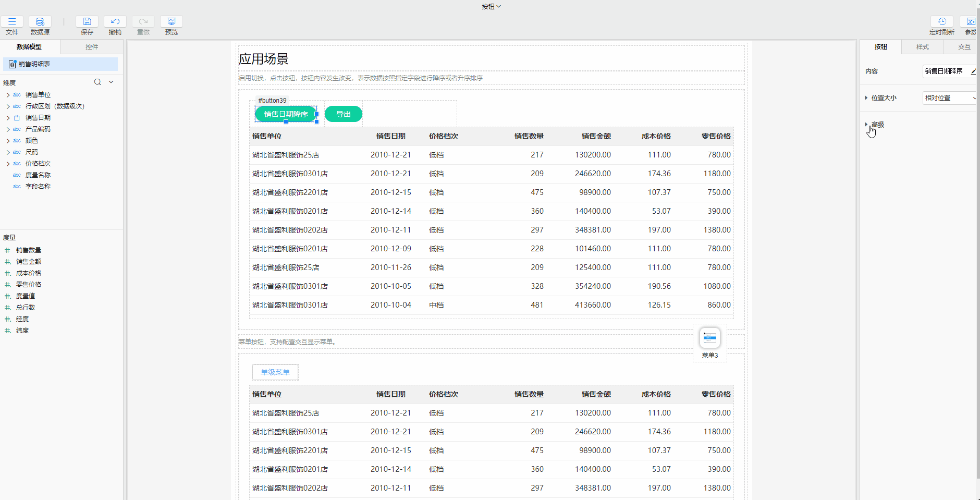This screenshot has width=980, height=500.
Task: Open the 按钮 dropdown at the top
Action: (492, 6)
